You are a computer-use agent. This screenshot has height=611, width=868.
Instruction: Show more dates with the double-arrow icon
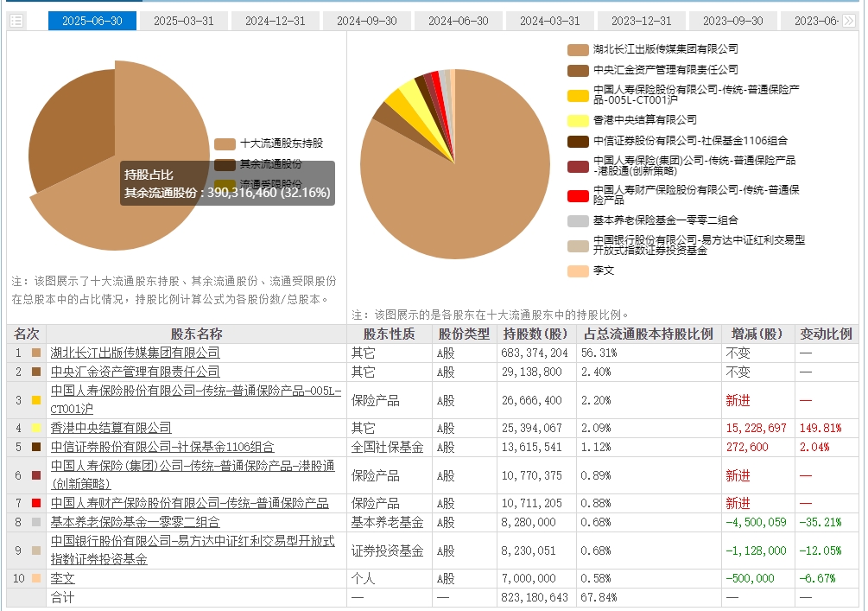(x=849, y=21)
